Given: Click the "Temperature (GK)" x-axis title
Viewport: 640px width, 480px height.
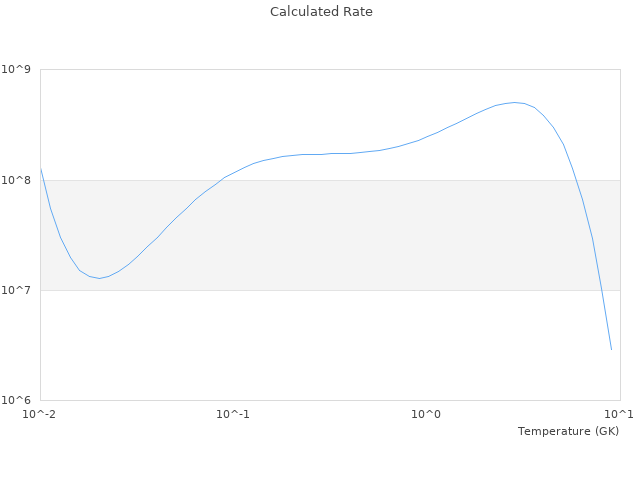Looking at the screenshot, I should coord(568,431).
